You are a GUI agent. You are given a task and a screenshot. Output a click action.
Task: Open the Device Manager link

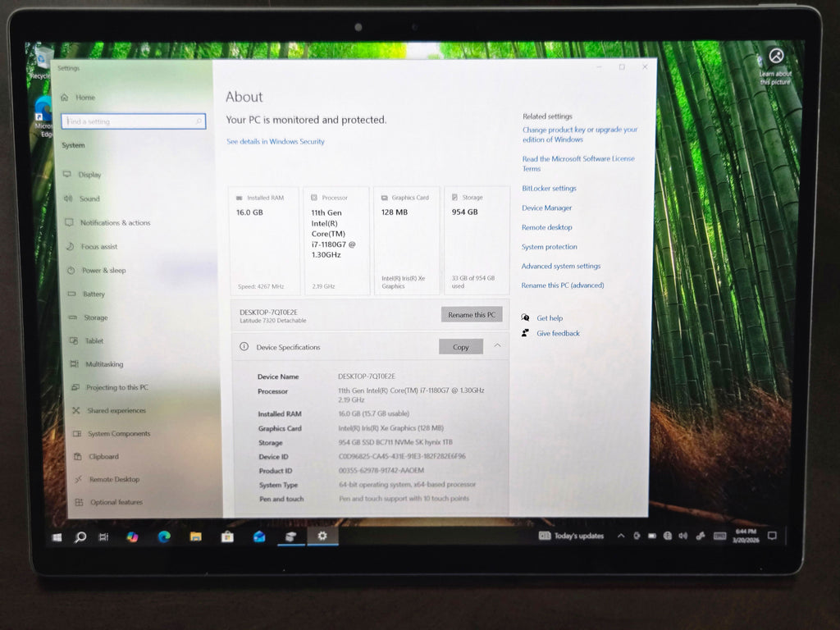(x=547, y=208)
